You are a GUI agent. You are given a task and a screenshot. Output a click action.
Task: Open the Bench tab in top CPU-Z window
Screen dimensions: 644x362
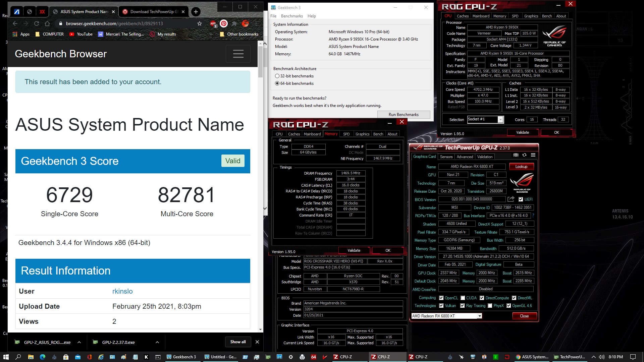coord(547,16)
